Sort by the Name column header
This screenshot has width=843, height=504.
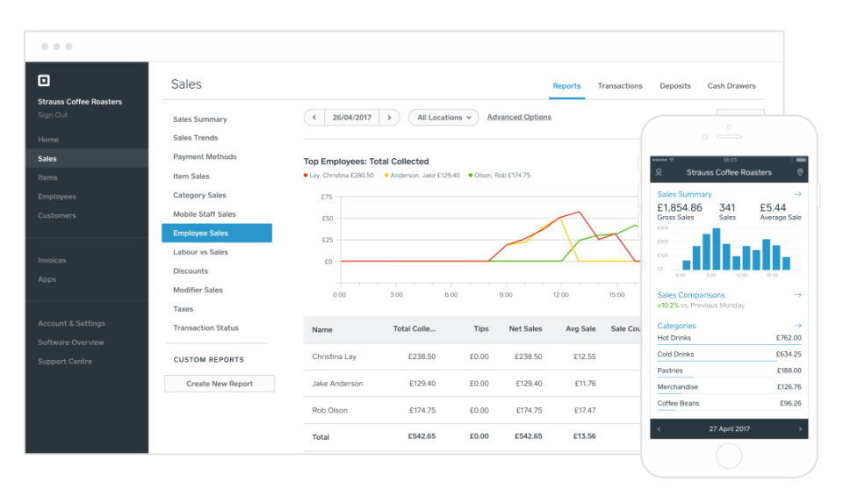(x=322, y=330)
